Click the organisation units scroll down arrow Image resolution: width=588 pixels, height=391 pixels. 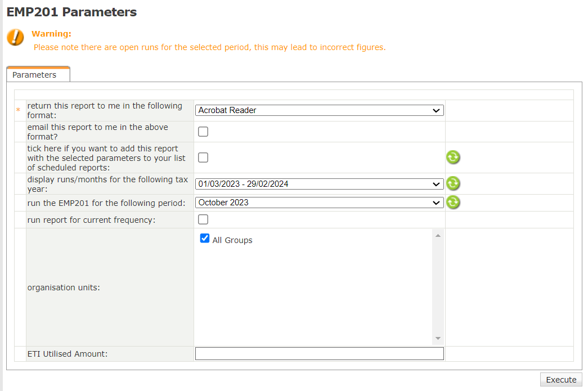click(438, 339)
